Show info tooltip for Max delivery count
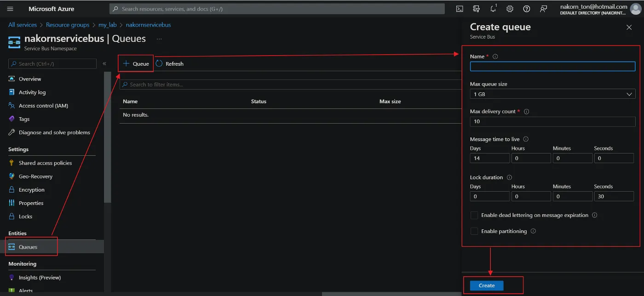The image size is (644, 296). (x=527, y=112)
